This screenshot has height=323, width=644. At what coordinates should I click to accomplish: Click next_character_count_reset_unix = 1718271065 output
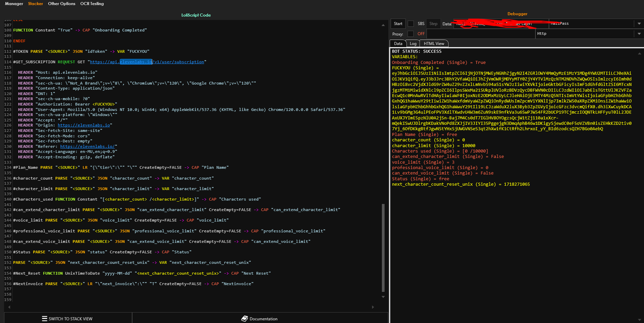pyautogui.click(x=461, y=184)
